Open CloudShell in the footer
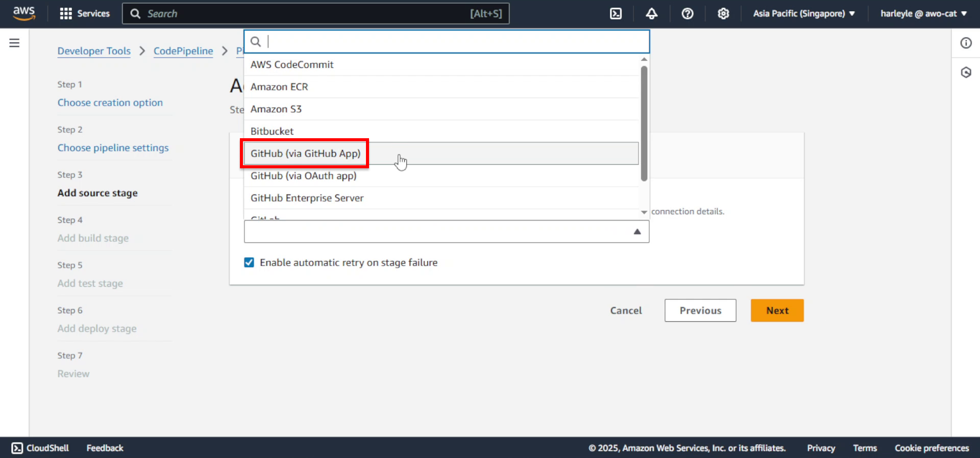 tap(40, 448)
